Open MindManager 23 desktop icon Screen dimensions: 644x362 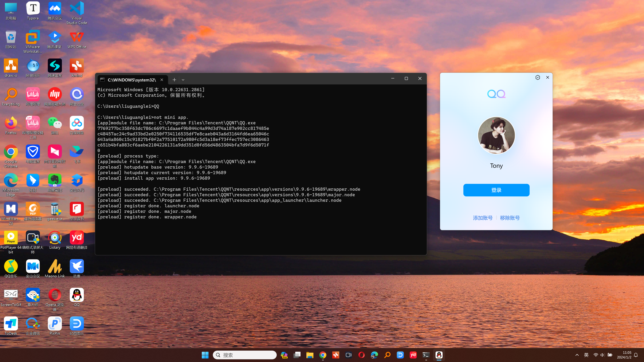tap(11, 214)
